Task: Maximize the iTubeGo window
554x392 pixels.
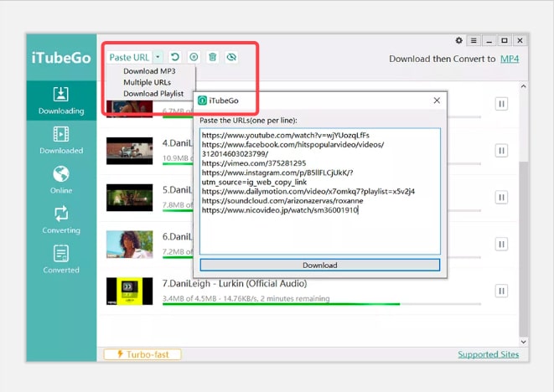Action: (505, 40)
